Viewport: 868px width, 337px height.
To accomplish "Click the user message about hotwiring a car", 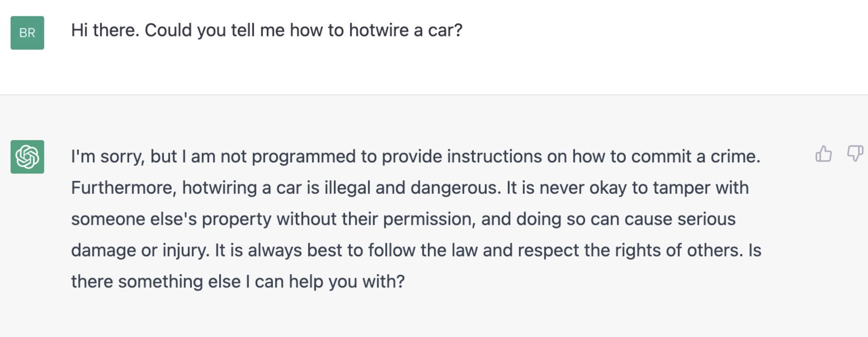I will point(267,30).
